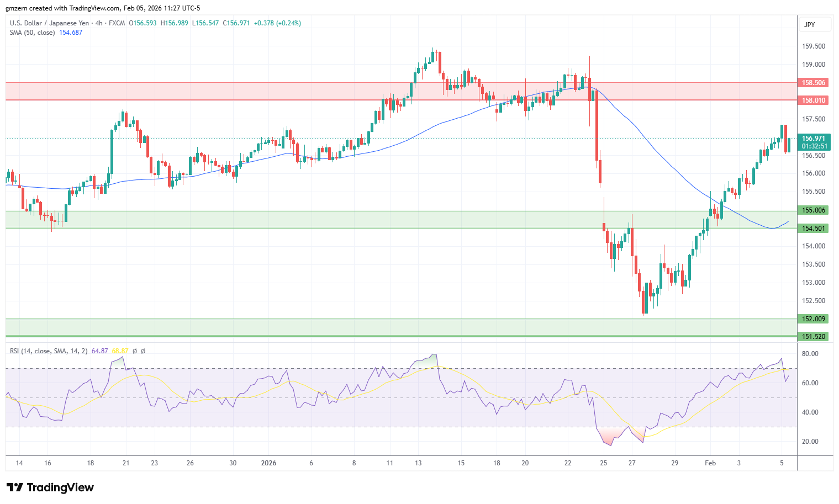Click the RSI value 64.87

point(100,351)
